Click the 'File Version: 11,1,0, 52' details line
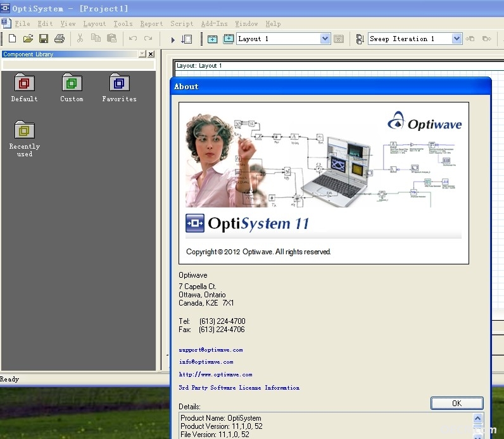Image resolution: width=504 pixels, height=439 pixels. coord(215,435)
